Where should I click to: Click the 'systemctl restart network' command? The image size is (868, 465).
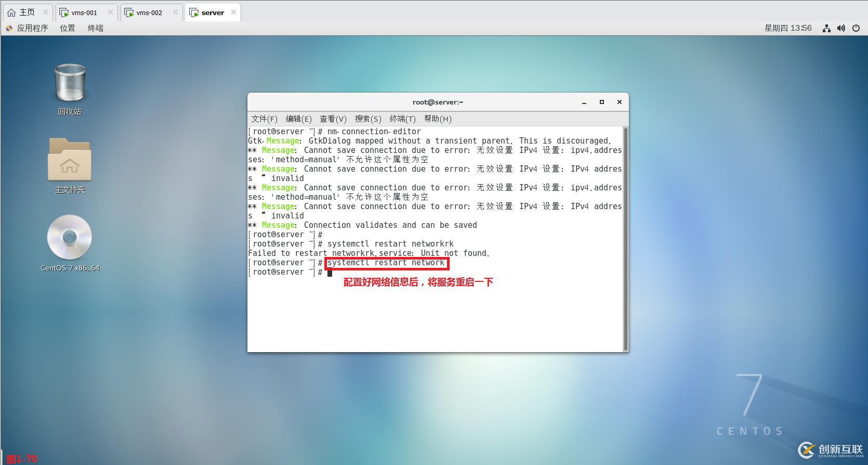coord(386,263)
